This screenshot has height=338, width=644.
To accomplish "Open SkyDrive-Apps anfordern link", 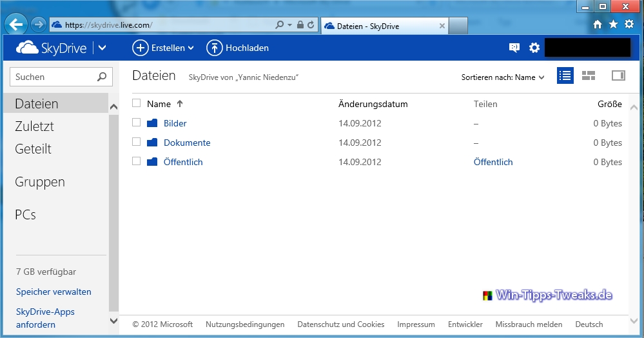I will (45, 318).
